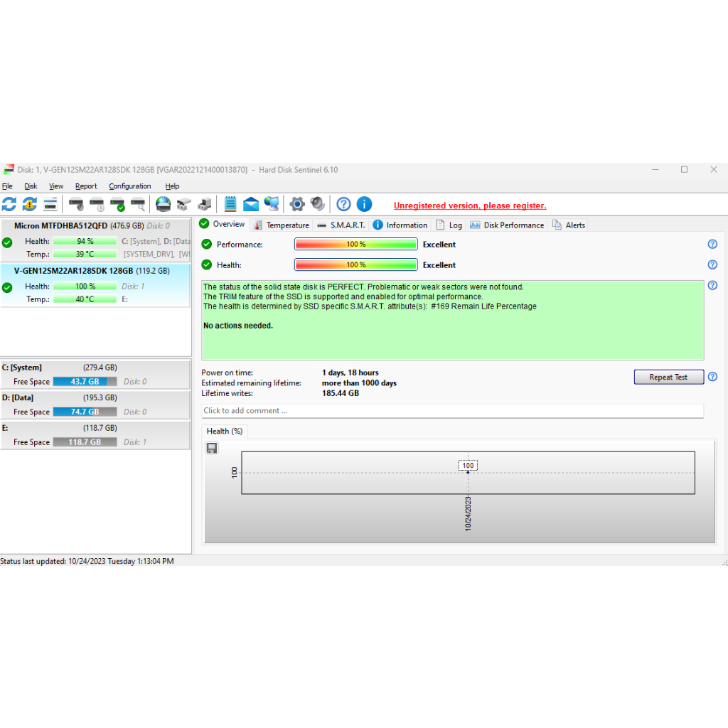Click the Health 100 % progress bar

(x=355, y=265)
